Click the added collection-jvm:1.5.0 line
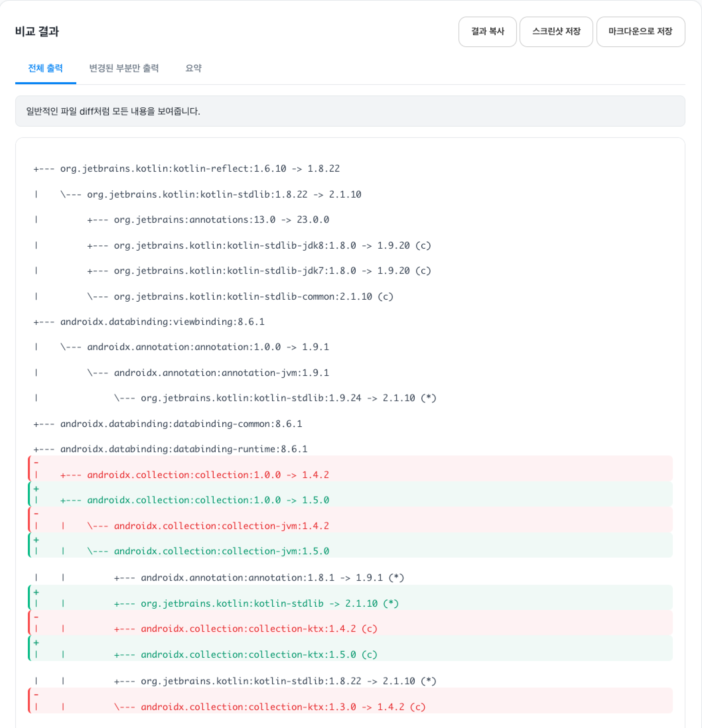The width and height of the screenshot is (702, 728). (221, 551)
